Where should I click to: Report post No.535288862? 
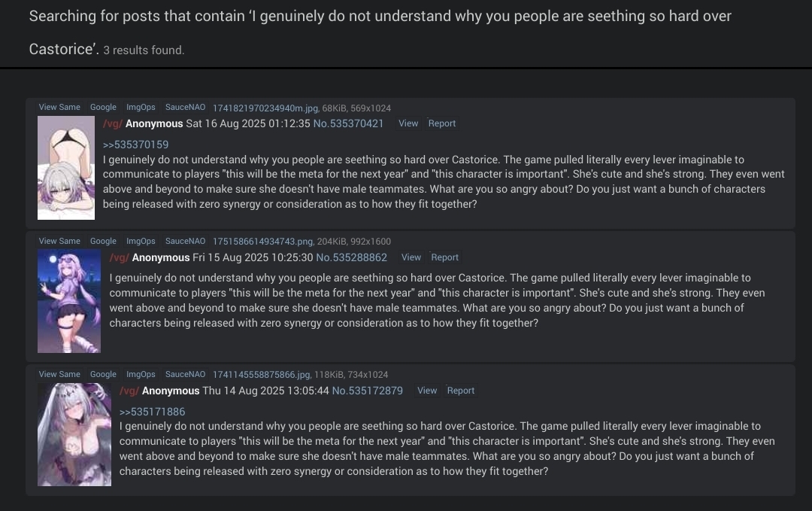coord(444,257)
